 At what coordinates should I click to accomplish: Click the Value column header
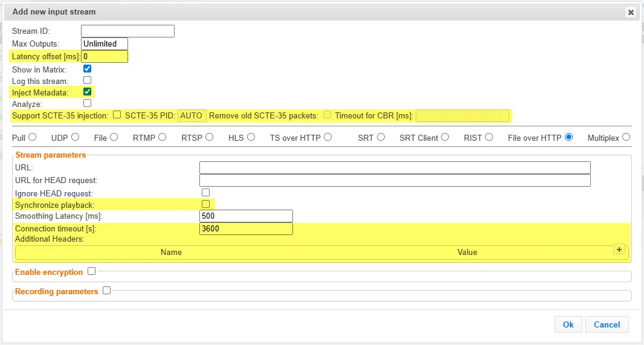coord(468,252)
